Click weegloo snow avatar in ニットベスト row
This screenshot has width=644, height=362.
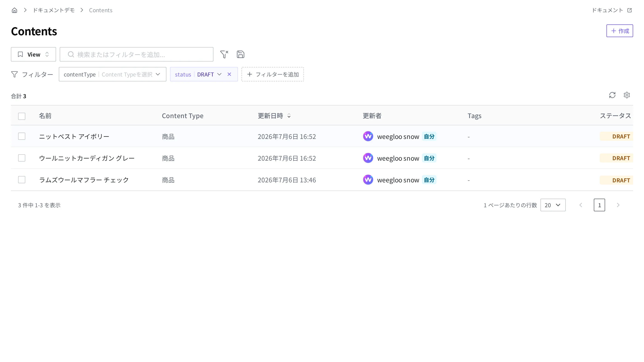(368, 136)
